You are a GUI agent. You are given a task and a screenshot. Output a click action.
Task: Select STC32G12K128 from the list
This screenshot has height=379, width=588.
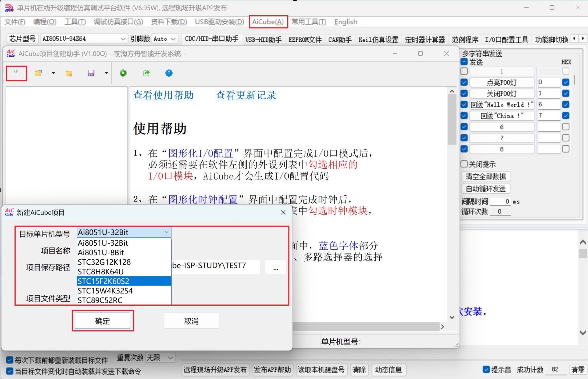pyautogui.click(x=124, y=262)
